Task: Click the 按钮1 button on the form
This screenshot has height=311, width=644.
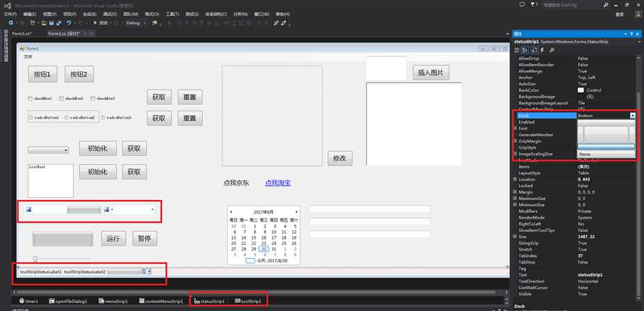Action: (42, 74)
